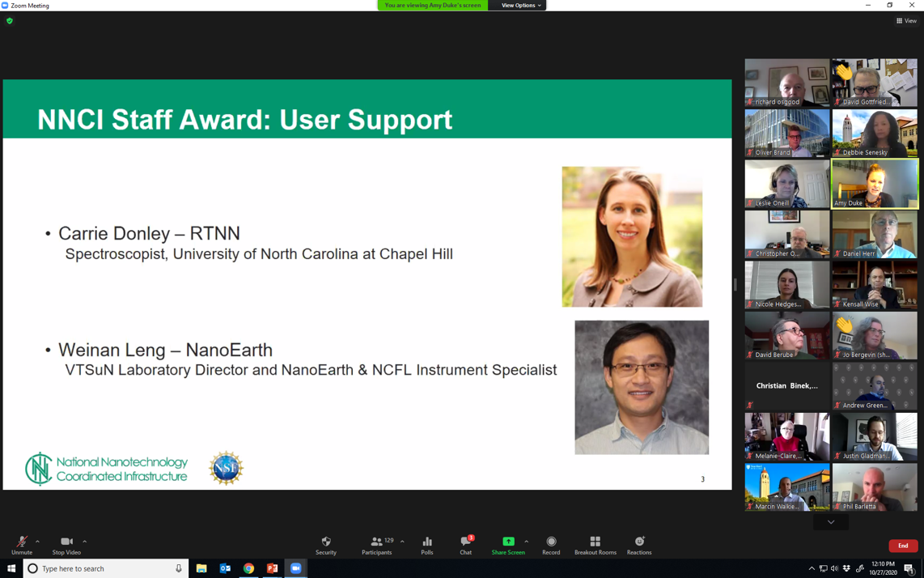Open the Chat panel
This screenshot has width=924, height=578.
tap(466, 542)
